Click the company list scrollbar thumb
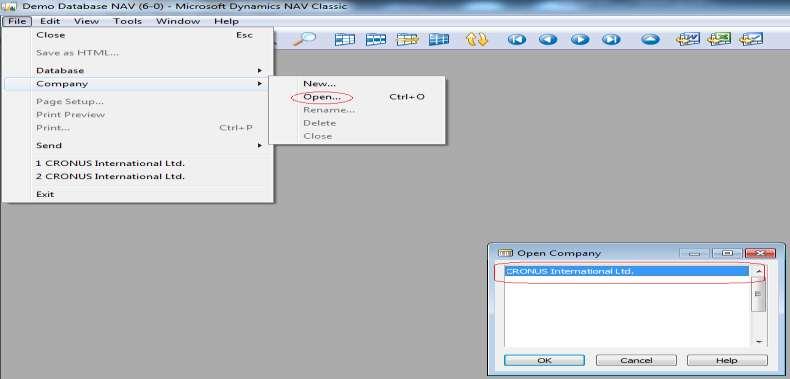The height and width of the screenshot is (379, 790). pos(759,294)
